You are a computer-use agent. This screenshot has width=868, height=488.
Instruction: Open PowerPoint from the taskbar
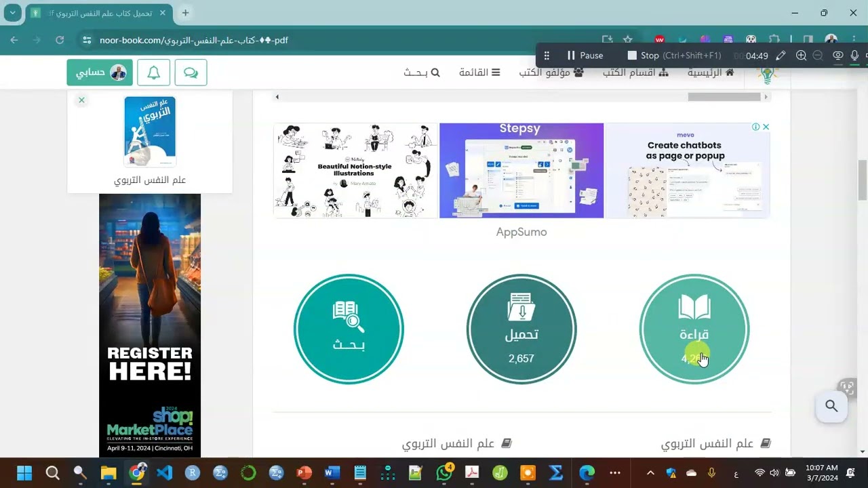click(304, 472)
